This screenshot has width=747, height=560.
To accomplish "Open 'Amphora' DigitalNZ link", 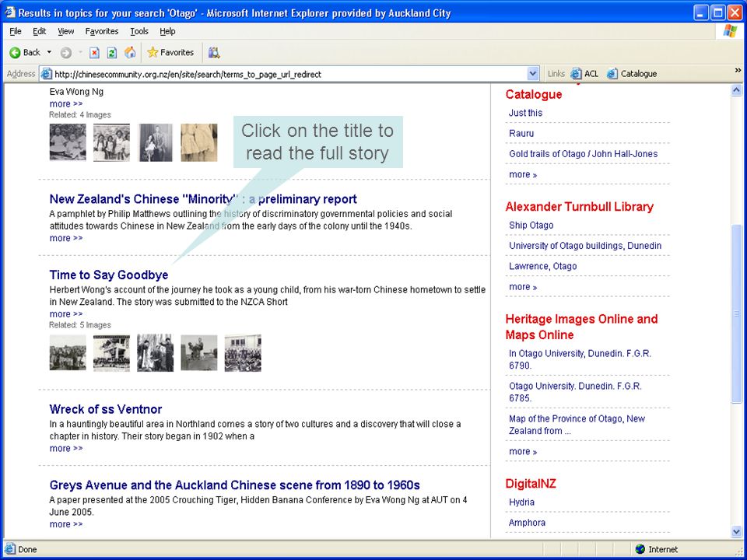I will click(x=527, y=523).
